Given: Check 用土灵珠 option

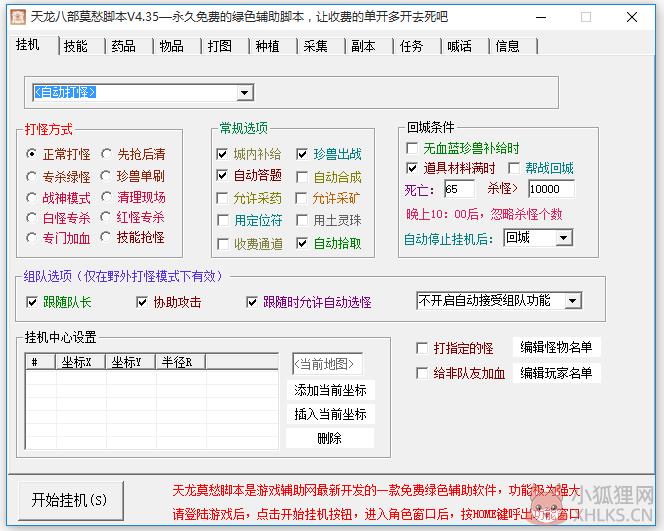Looking at the screenshot, I should [302, 220].
